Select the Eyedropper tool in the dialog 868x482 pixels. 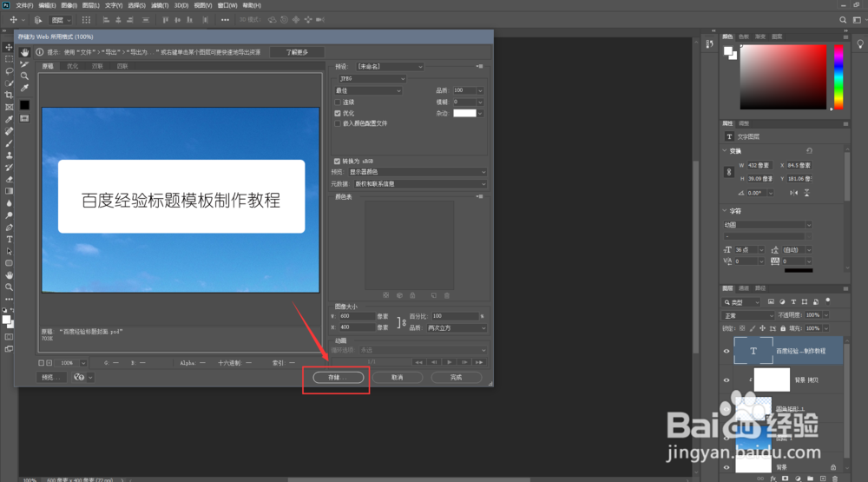24,88
